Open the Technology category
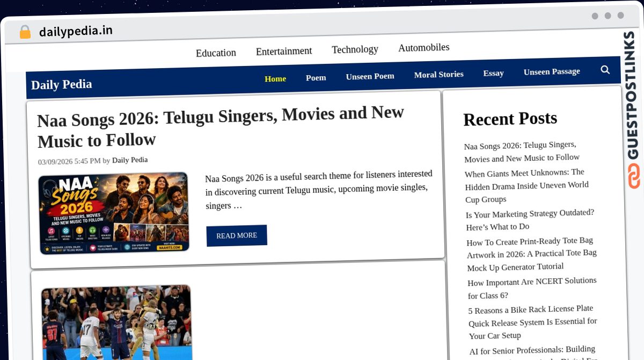 point(355,49)
